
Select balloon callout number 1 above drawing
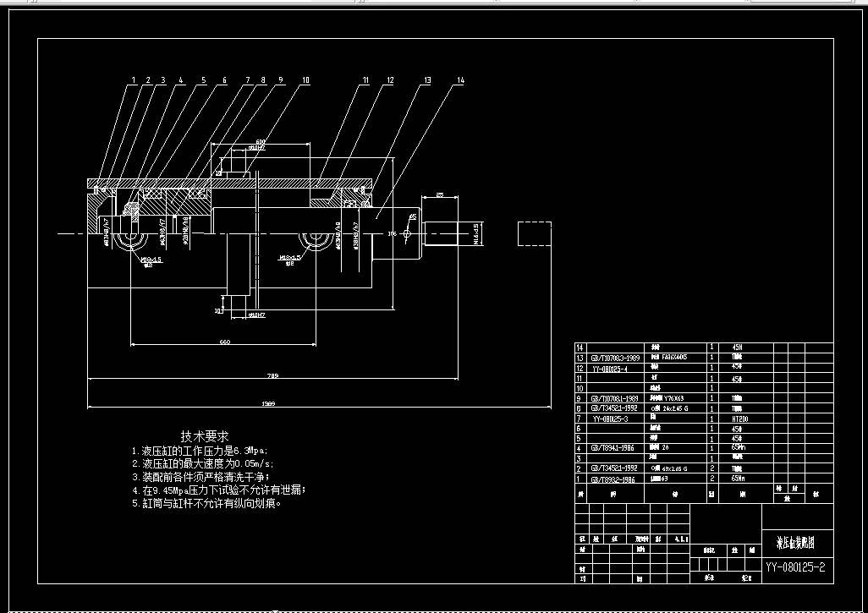pos(133,80)
